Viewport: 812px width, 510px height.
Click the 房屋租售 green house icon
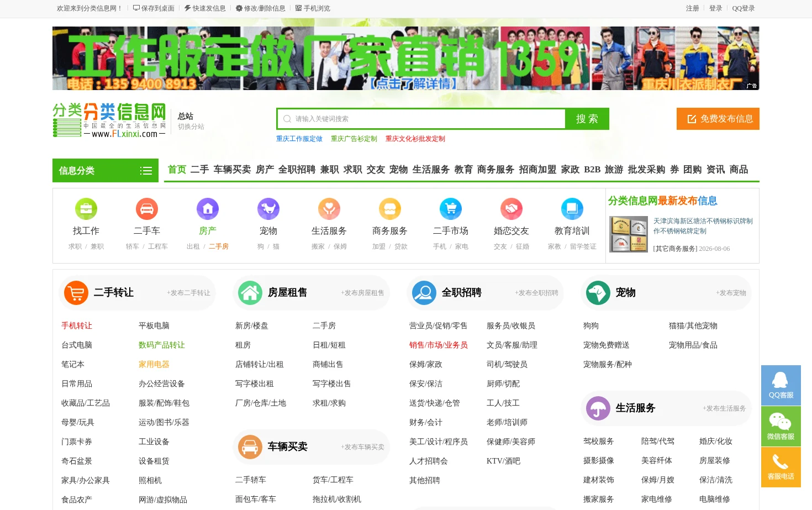coord(250,292)
